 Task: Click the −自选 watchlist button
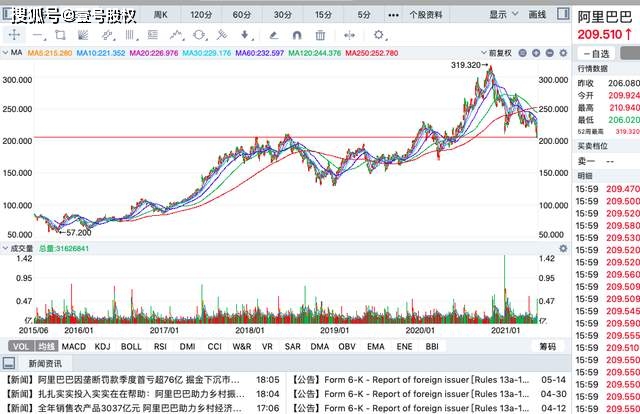[x=596, y=53]
